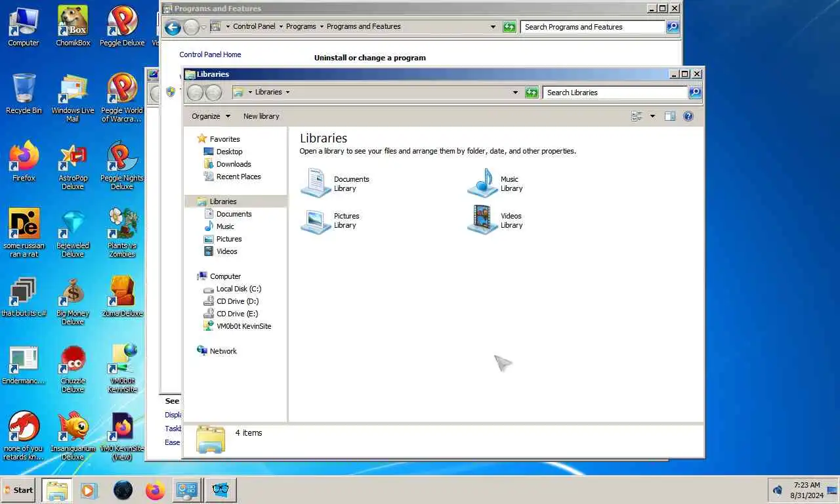Open Organize dropdown menu
Image resolution: width=840 pixels, height=504 pixels.
[x=211, y=116]
